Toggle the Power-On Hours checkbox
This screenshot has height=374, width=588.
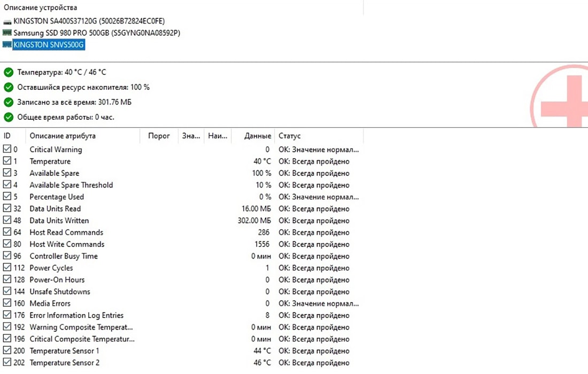point(7,279)
